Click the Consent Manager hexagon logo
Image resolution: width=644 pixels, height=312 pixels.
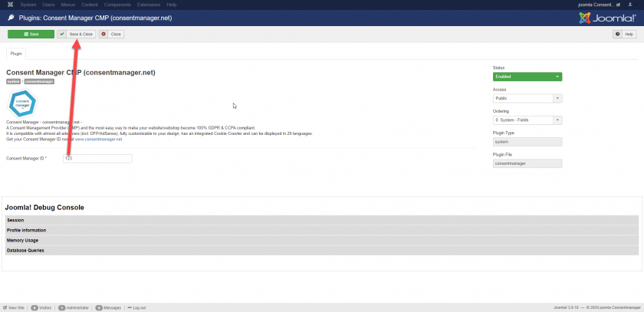(x=22, y=103)
